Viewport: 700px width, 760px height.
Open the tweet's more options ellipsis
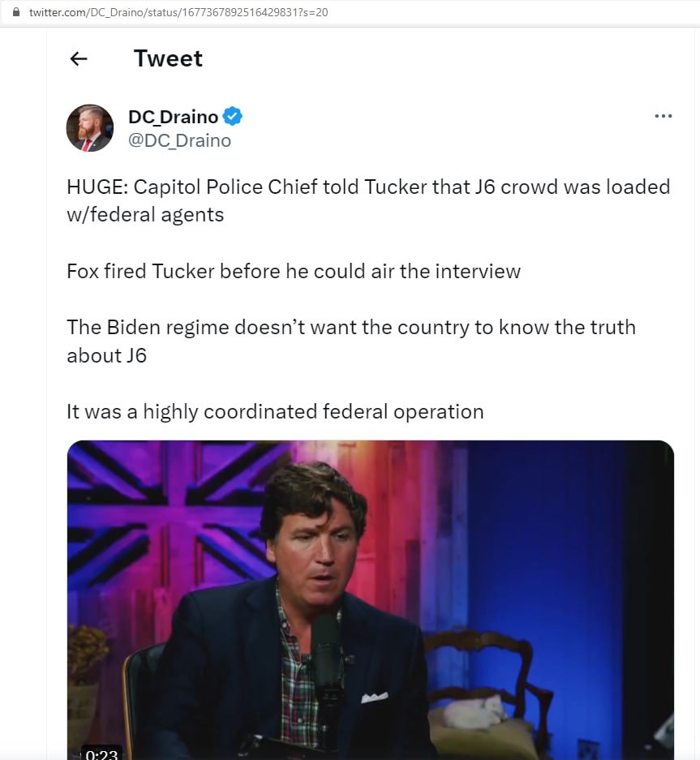point(663,116)
